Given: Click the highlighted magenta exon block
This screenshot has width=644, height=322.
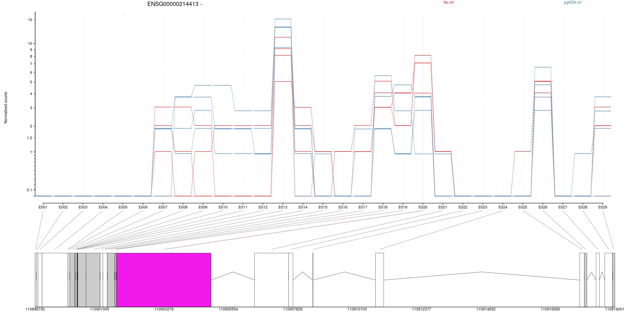Looking at the screenshot, I should click(164, 280).
